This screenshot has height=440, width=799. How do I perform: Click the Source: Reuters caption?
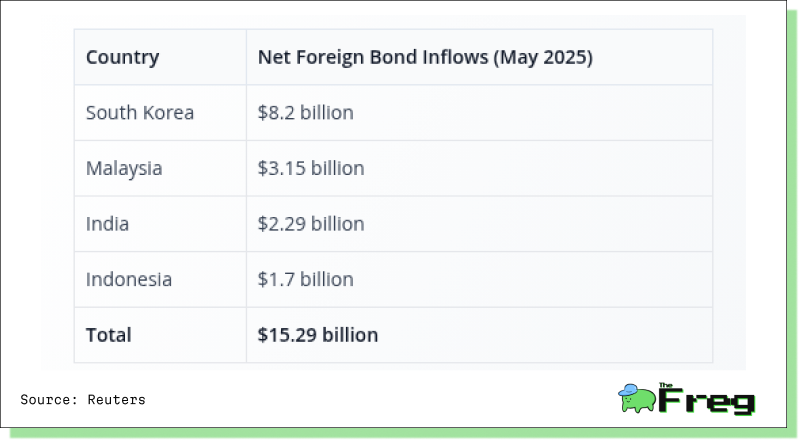(83, 400)
